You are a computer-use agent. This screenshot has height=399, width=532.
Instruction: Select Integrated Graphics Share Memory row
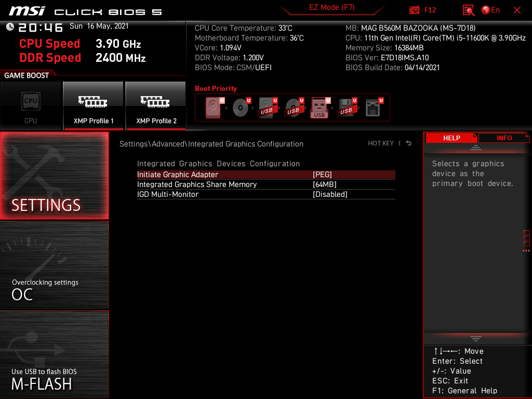266,184
